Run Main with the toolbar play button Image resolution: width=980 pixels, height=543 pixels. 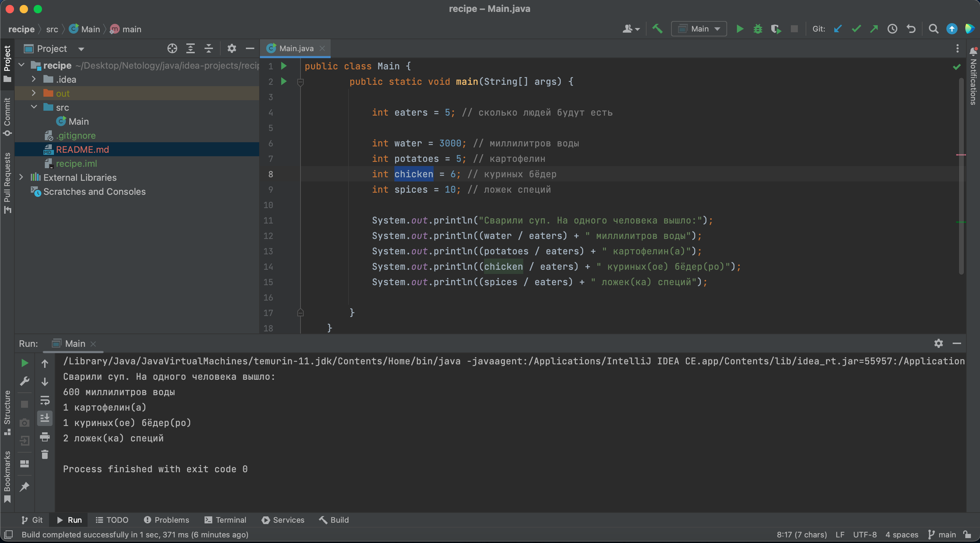[740, 29]
